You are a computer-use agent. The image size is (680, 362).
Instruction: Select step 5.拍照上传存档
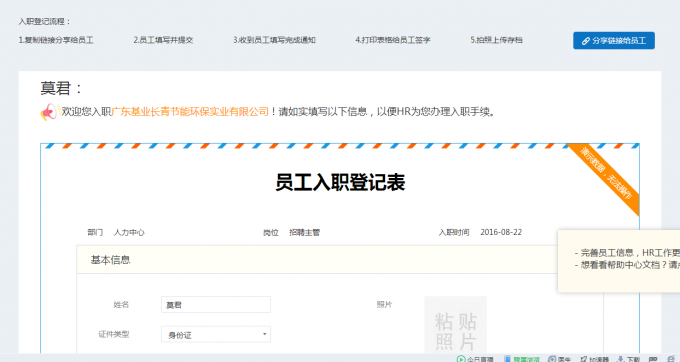(x=497, y=40)
